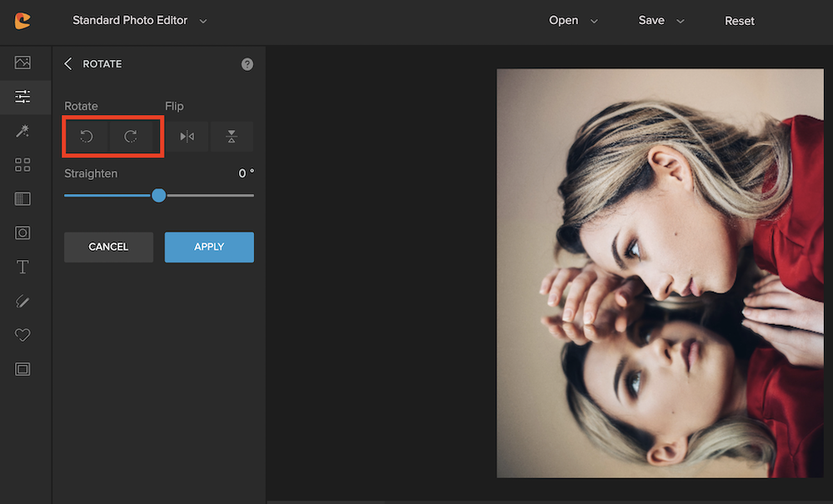Image resolution: width=833 pixels, height=504 pixels.
Task: Expand the Save dropdown menu
Action: tap(661, 21)
